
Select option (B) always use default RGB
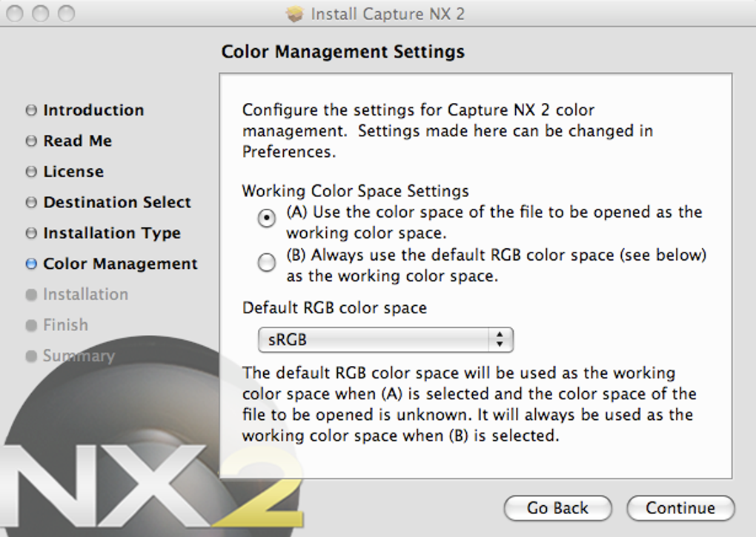point(266,263)
